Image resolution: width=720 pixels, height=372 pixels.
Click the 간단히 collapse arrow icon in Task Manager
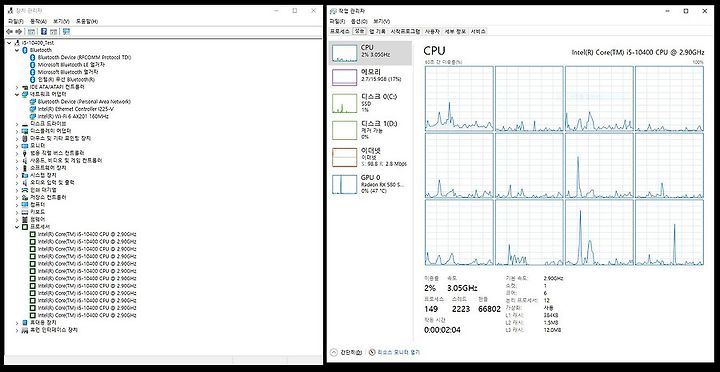click(334, 352)
